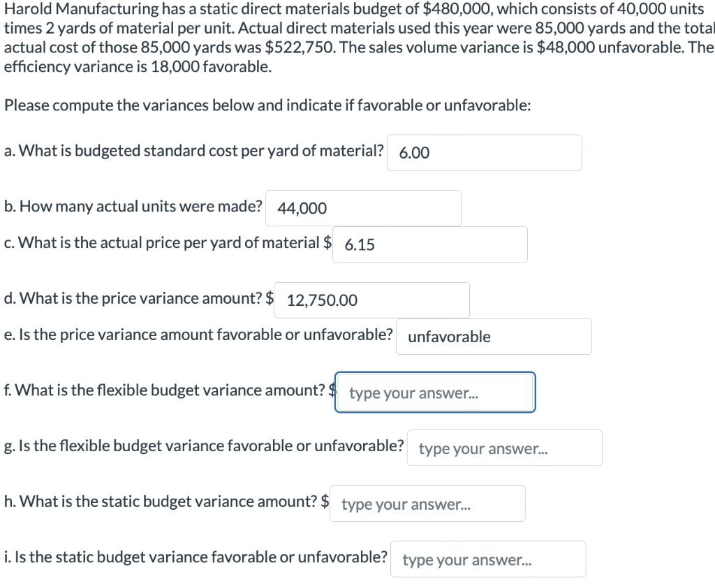The width and height of the screenshot is (715, 588).
Task: Click the price variance field showing 12,750.00
Action: click(x=371, y=300)
